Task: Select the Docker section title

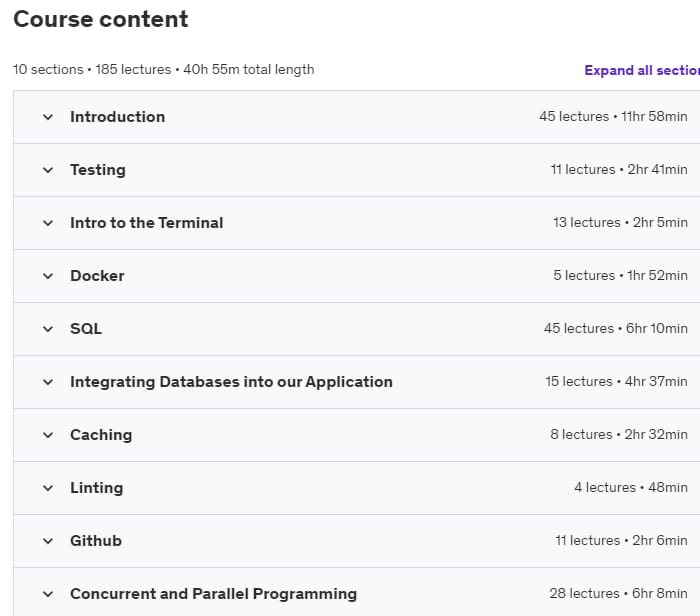Action: coord(97,275)
